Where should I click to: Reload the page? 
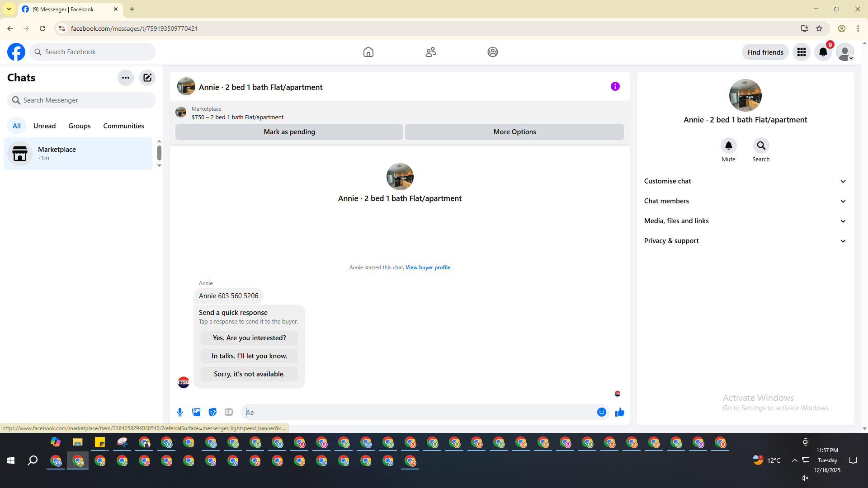[x=42, y=28]
